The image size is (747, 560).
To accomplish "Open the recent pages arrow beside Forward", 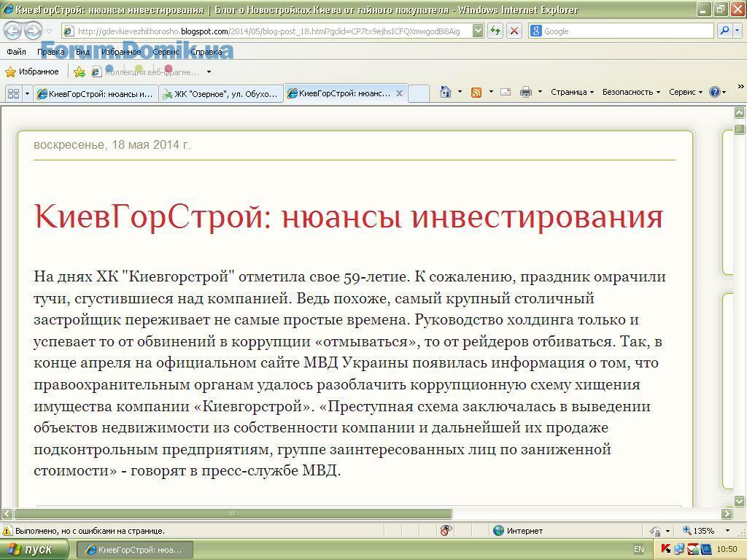I will pos(49,31).
